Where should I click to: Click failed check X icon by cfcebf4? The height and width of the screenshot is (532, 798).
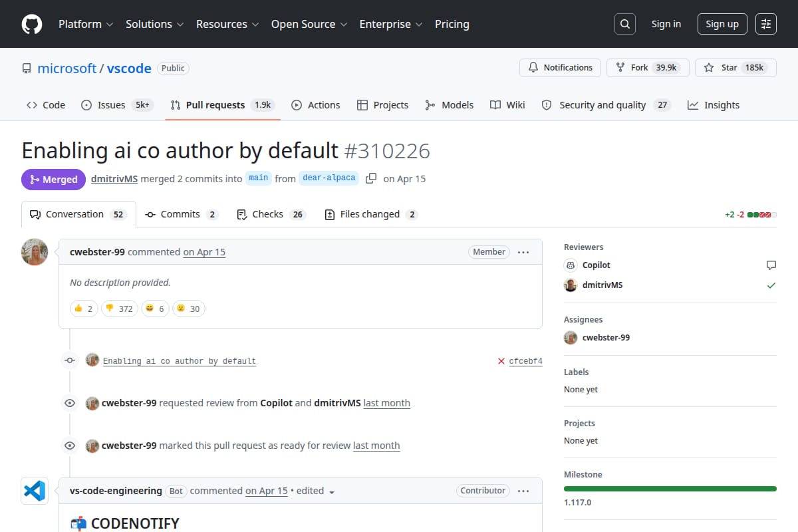pyautogui.click(x=501, y=361)
